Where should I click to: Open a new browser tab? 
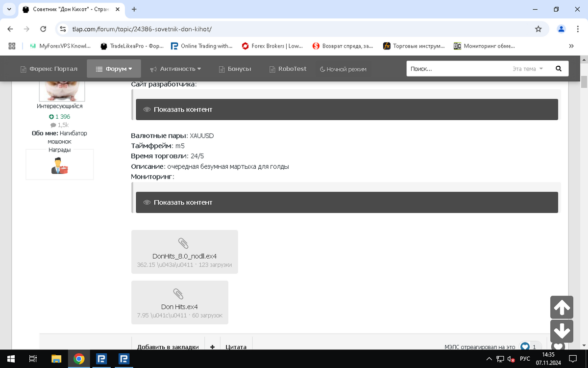pyautogui.click(x=134, y=9)
